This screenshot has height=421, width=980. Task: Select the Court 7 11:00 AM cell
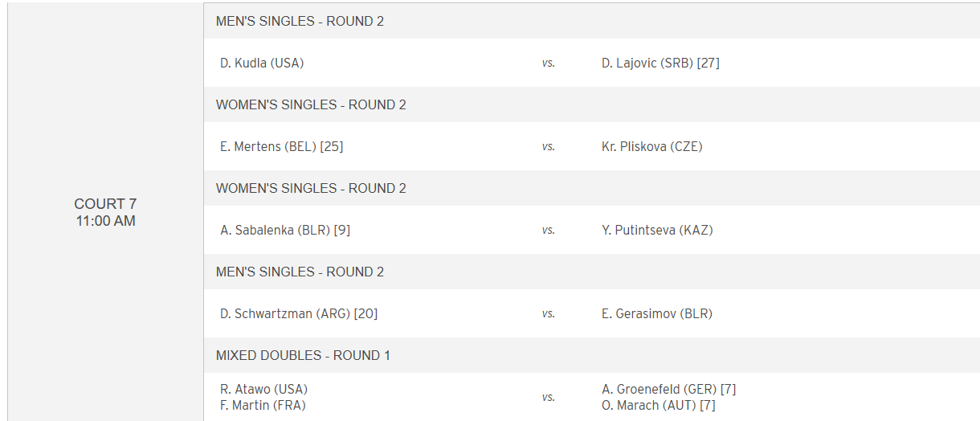click(x=106, y=212)
